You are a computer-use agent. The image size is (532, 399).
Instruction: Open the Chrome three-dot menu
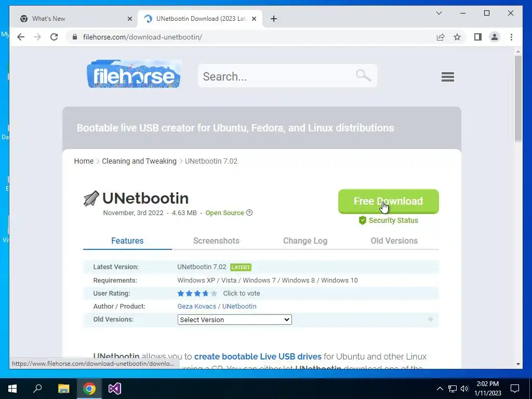click(511, 37)
